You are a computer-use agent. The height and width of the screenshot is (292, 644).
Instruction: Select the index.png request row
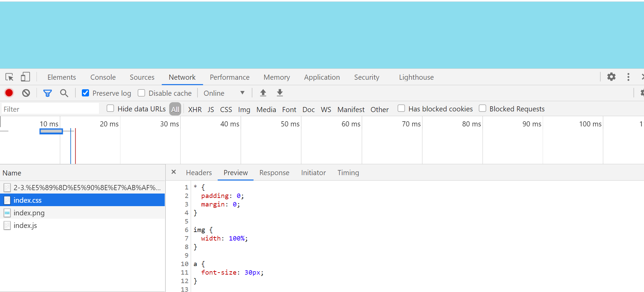83,213
